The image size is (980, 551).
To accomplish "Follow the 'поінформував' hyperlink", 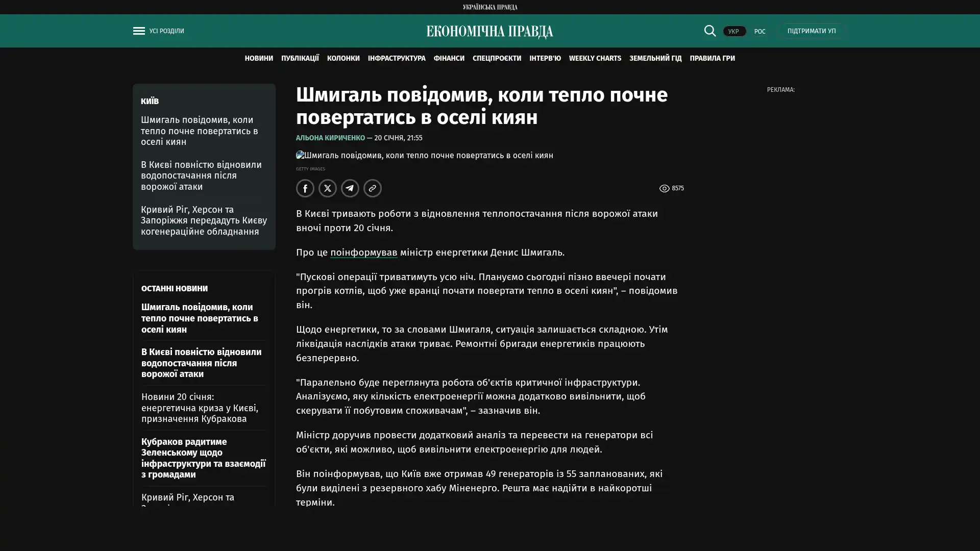I will click(363, 252).
